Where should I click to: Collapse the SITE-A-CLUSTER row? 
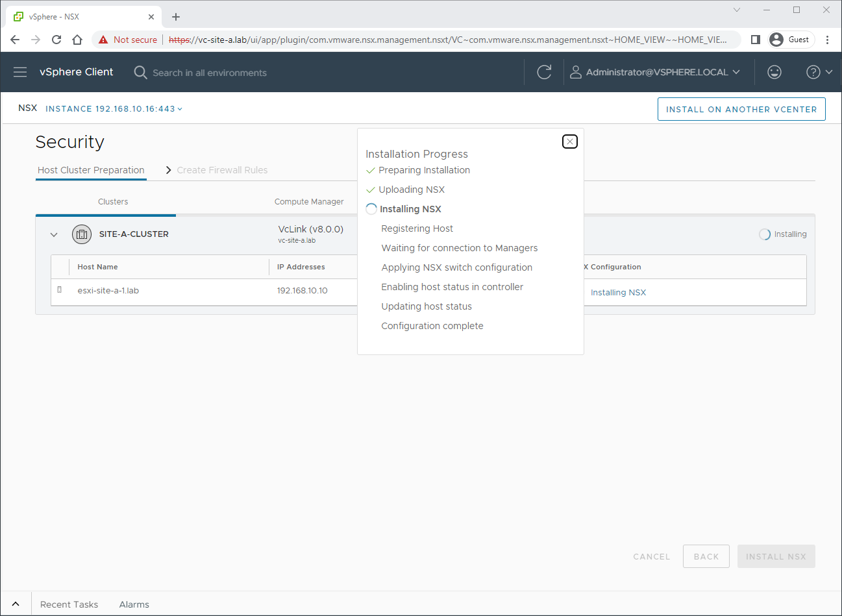tap(54, 234)
